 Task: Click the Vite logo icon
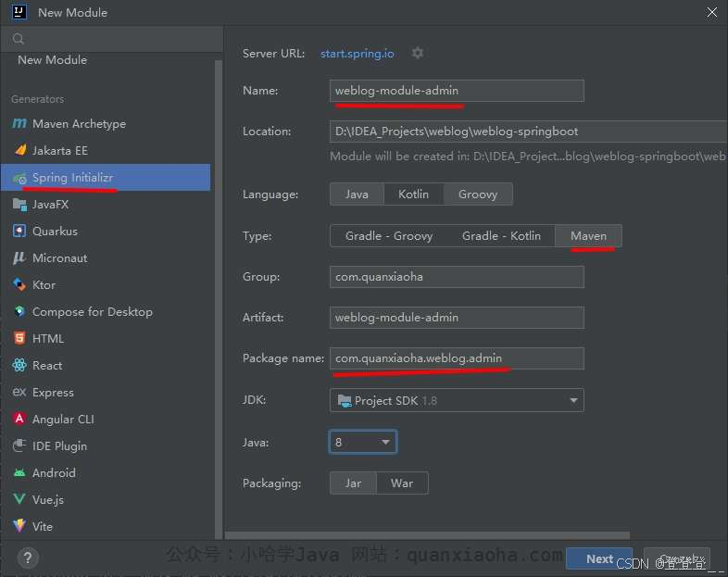click(19, 526)
